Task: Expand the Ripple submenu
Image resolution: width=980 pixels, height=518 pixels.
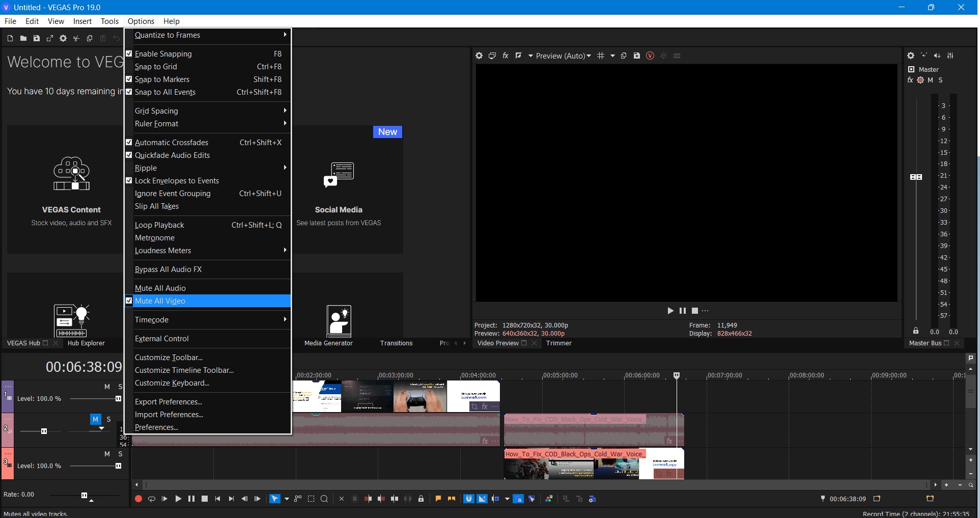Action: point(208,168)
